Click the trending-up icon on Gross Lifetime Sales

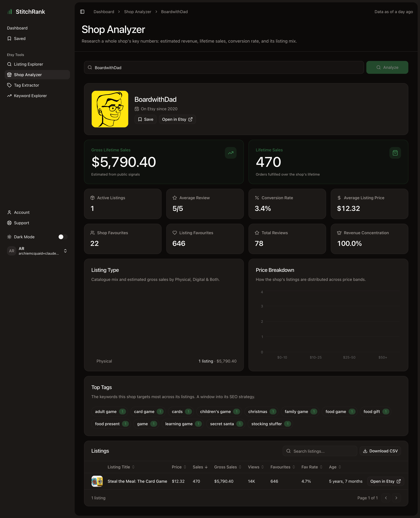pyautogui.click(x=231, y=153)
